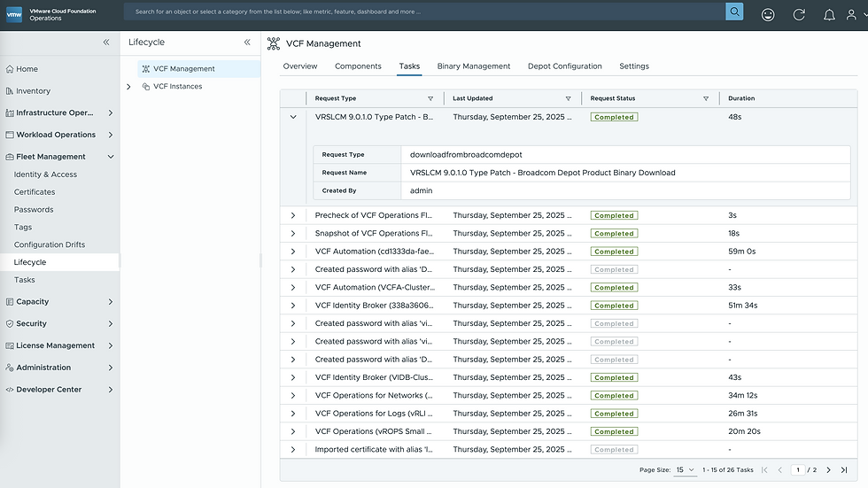This screenshot has height=488, width=868.
Task: Filter the Request Type column
Action: pyautogui.click(x=430, y=98)
